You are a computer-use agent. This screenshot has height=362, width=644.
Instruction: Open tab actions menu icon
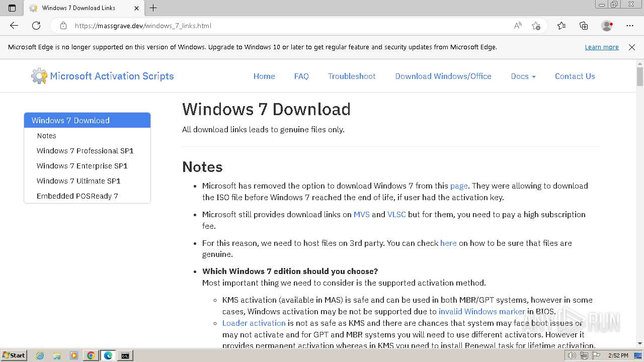(12, 8)
